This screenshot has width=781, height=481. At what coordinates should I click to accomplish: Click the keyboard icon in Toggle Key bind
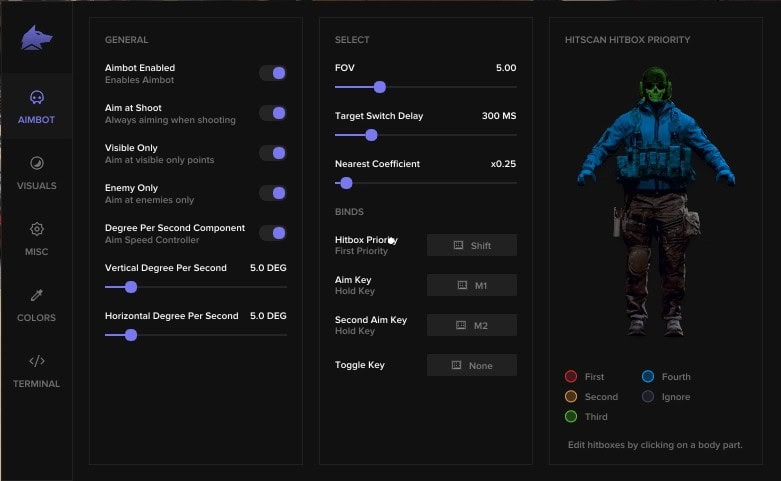(x=457, y=365)
